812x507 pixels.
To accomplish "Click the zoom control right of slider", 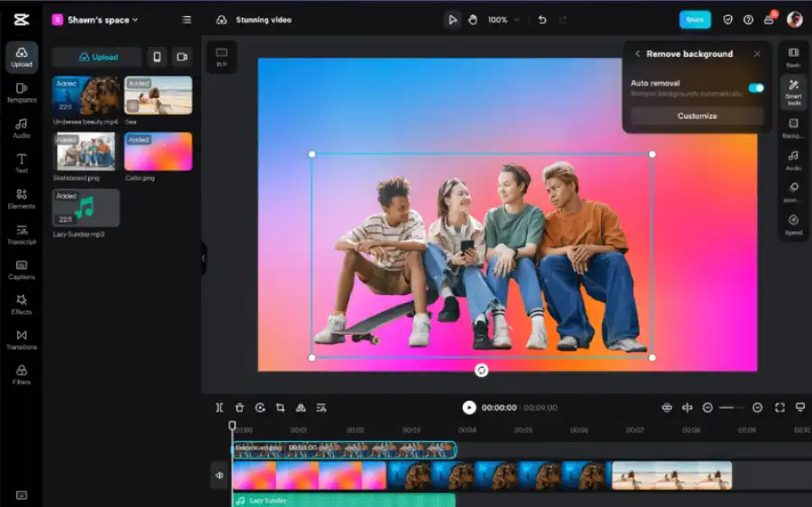I will click(757, 408).
